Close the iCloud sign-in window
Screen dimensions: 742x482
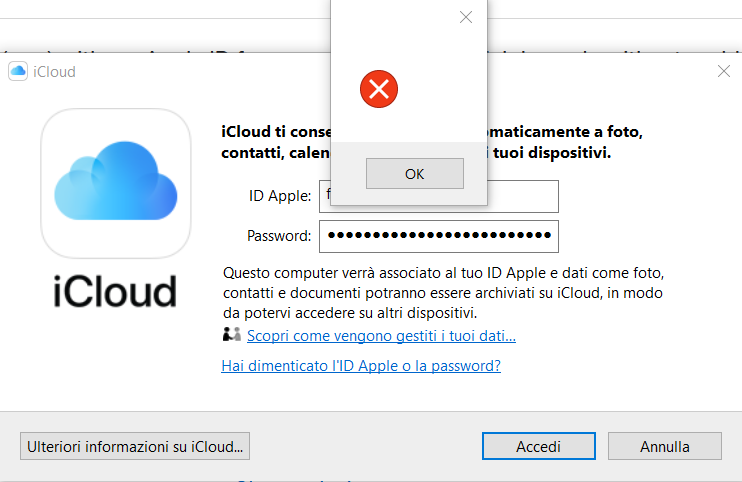point(724,71)
